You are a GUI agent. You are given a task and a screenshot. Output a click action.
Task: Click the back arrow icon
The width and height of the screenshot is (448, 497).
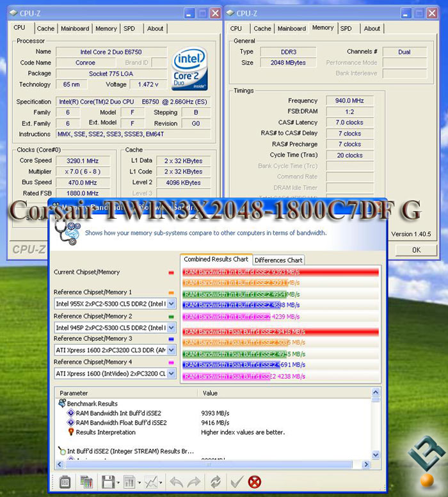click(x=176, y=482)
